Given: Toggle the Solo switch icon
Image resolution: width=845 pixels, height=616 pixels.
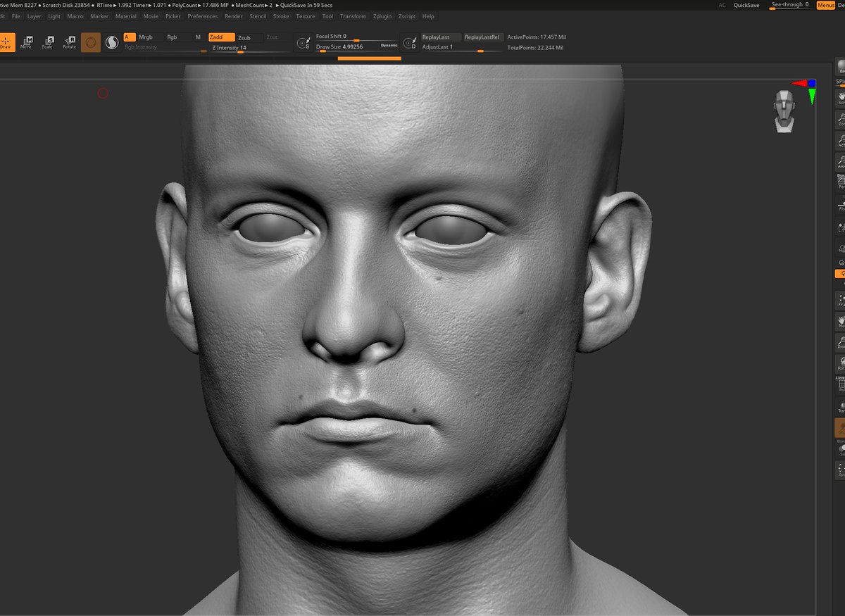Looking at the screenshot, I should pyautogui.click(x=841, y=449).
